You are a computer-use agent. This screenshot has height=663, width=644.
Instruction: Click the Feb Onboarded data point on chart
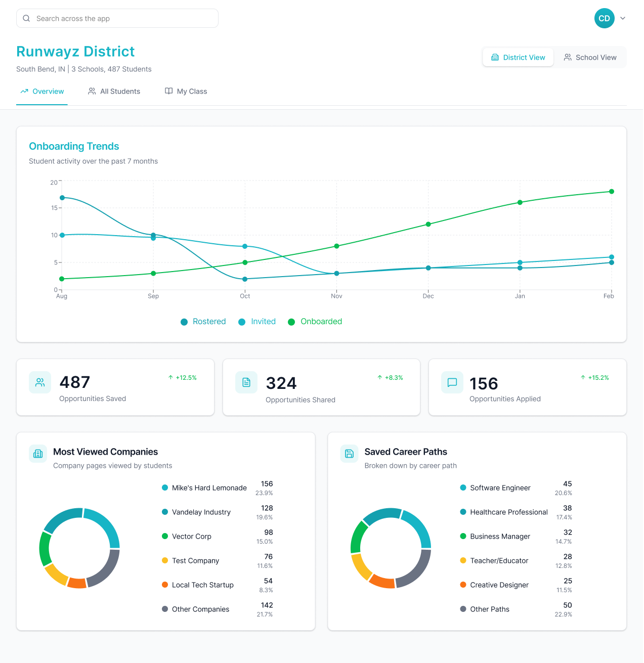[612, 192]
